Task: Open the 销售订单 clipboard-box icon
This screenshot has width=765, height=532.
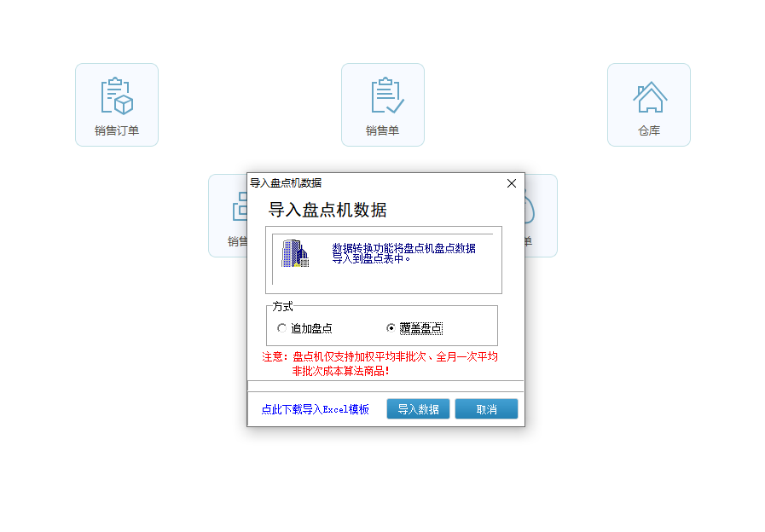Action: point(117,96)
